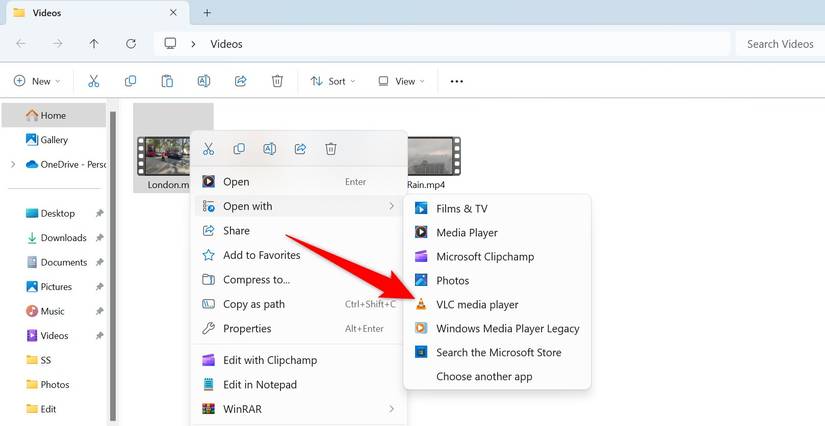
Task: Open a new tab with the plus button
Action: pos(207,13)
